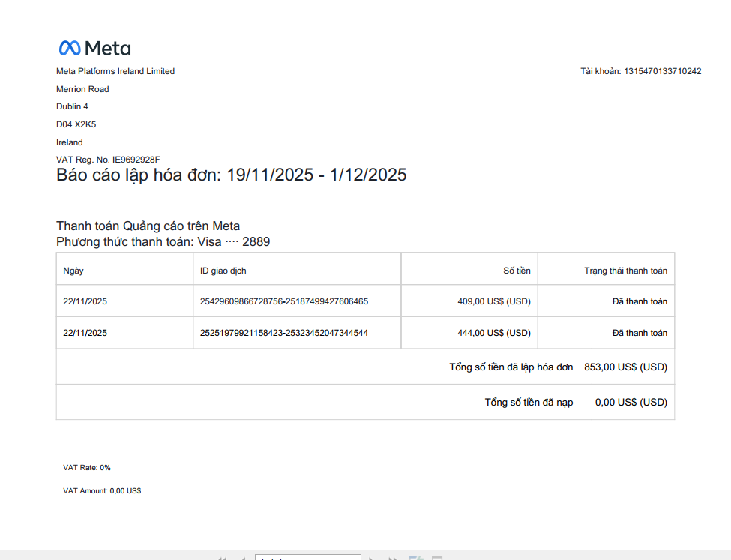Jump to the last page arrow
731x560 pixels.
(392, 559)
